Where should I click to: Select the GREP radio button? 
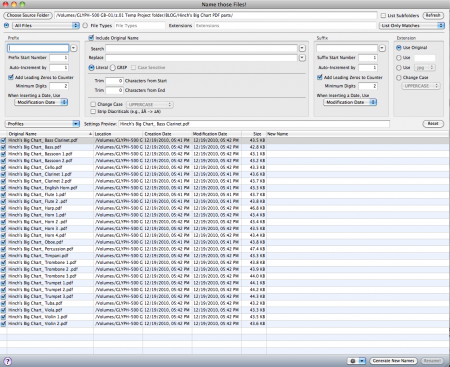[113, 67]
